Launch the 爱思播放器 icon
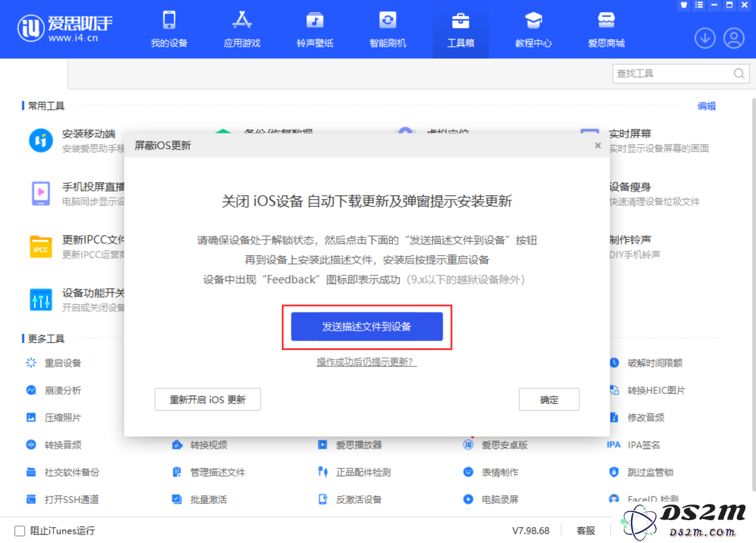Screen dimensions: 756x543 click(323, 445)
